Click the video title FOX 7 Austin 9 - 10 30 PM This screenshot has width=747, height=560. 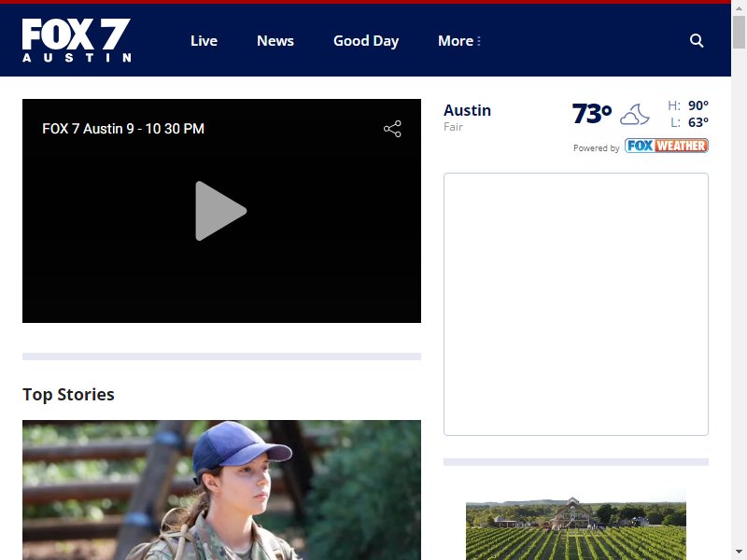(123, 129)
